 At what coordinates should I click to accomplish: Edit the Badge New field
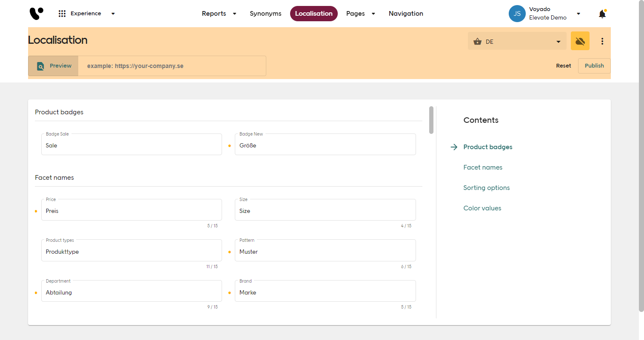pyautogui.click(x=325, y=144)
